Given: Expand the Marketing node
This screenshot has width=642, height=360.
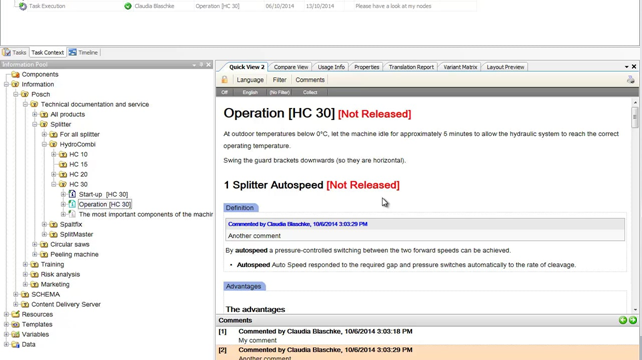Looking at the screenshot, I should point(25,284).
